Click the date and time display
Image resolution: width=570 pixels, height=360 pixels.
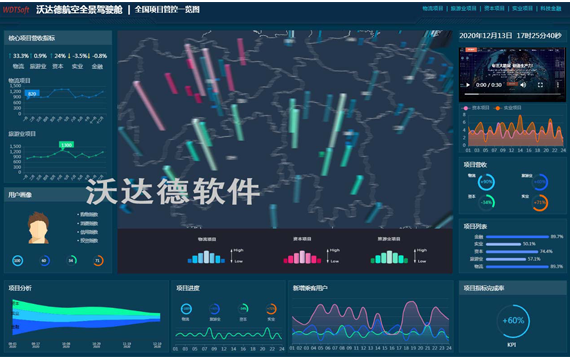click(510, 36)
